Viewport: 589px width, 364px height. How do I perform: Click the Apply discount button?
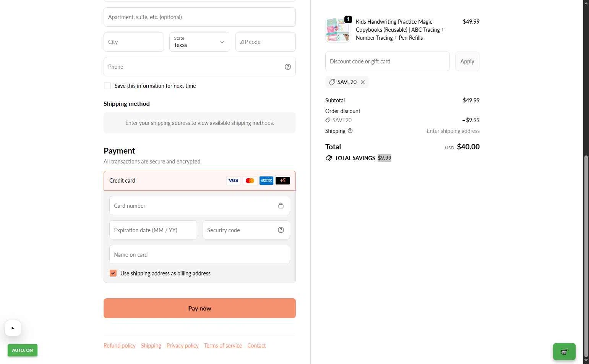pos(467,61)
